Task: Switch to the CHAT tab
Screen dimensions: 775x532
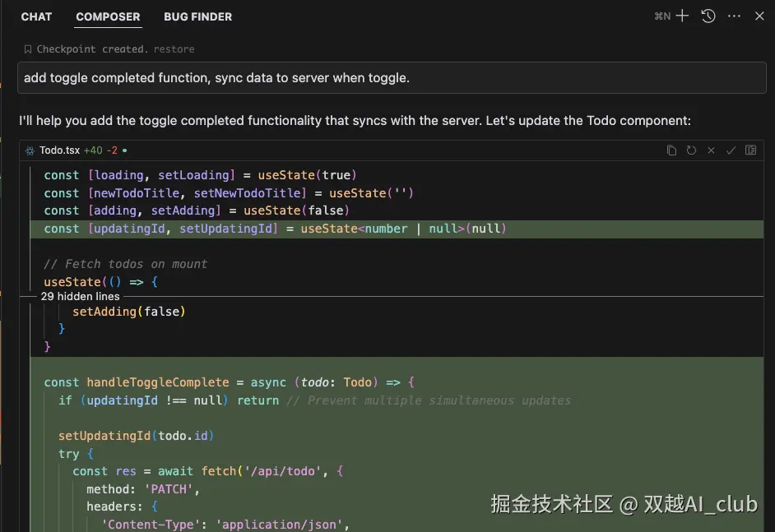Action: (x=36, y=16)
